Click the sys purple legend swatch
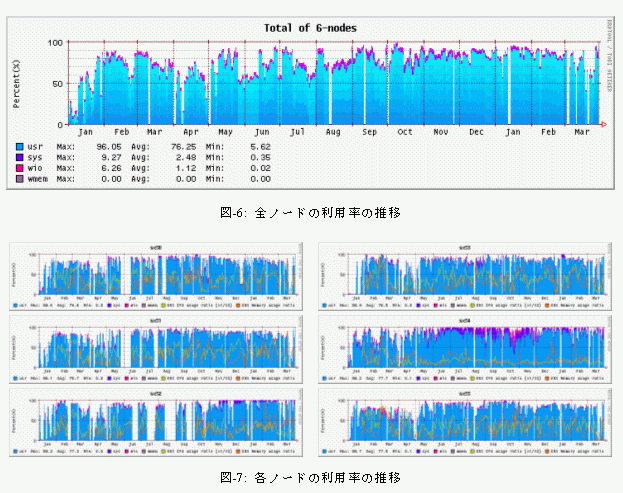The image size is (623, 493). (x=20, y=157)
